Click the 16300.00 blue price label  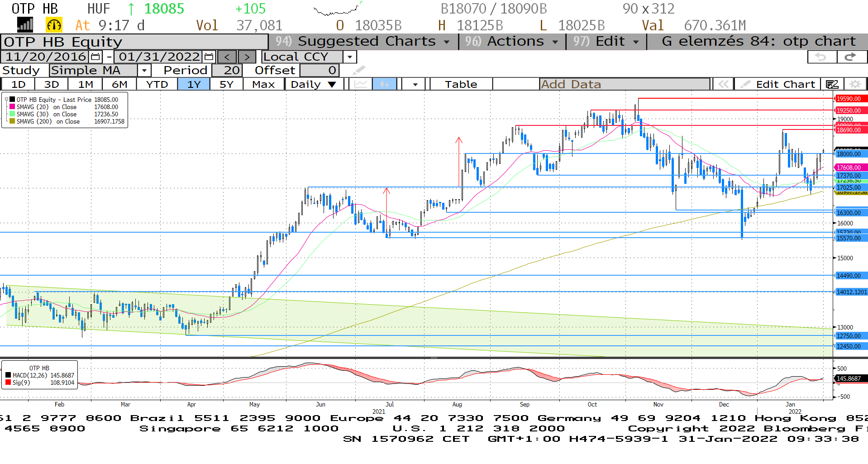pyautogui.click(x=851, y=213)
